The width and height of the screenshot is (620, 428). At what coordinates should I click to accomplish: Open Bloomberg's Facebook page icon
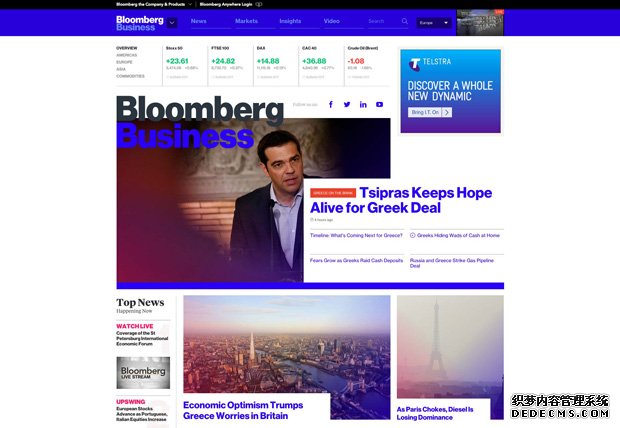click(x=331, y=104)
